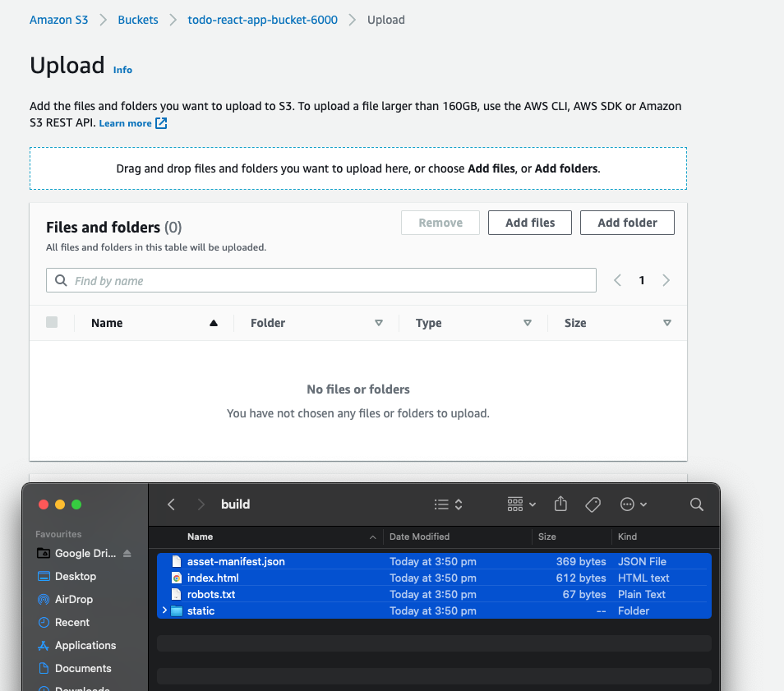Sort the Type column in the S3 table
The image size is (784, 691).
[x=527, y=323]
